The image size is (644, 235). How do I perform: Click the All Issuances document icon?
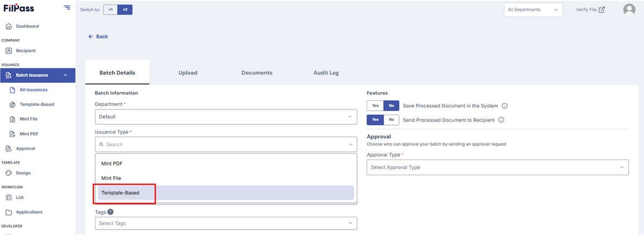tap(12, 90)
